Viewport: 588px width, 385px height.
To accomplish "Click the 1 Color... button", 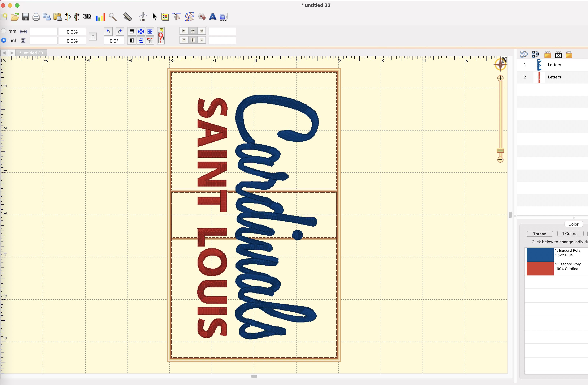I will click(570, 234).
